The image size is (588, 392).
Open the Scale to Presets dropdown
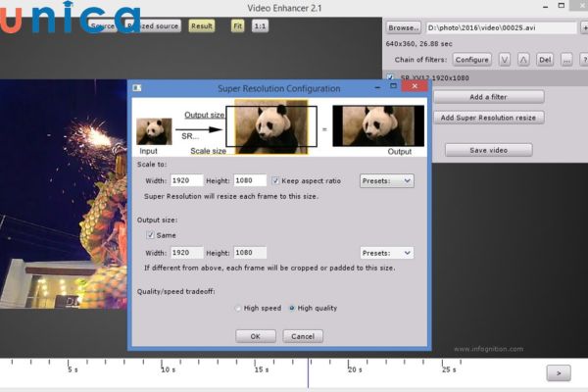click(x=386, y=180)
